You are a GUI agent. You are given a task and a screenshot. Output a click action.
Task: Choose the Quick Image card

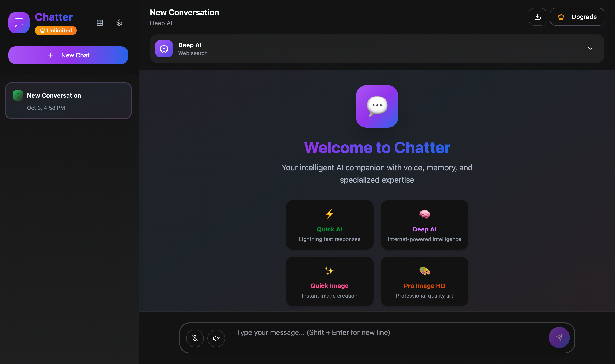(x=329, y=281)
